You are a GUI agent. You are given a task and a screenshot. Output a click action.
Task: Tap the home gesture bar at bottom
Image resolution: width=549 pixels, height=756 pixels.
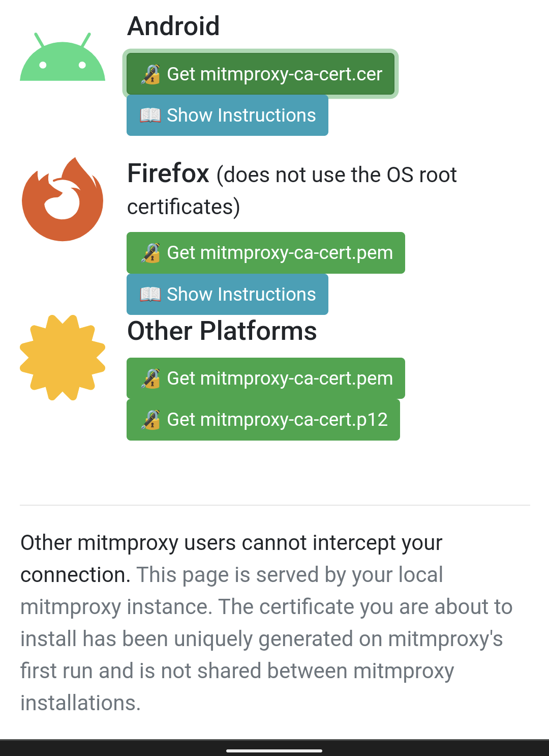click(x=274, y=750)
